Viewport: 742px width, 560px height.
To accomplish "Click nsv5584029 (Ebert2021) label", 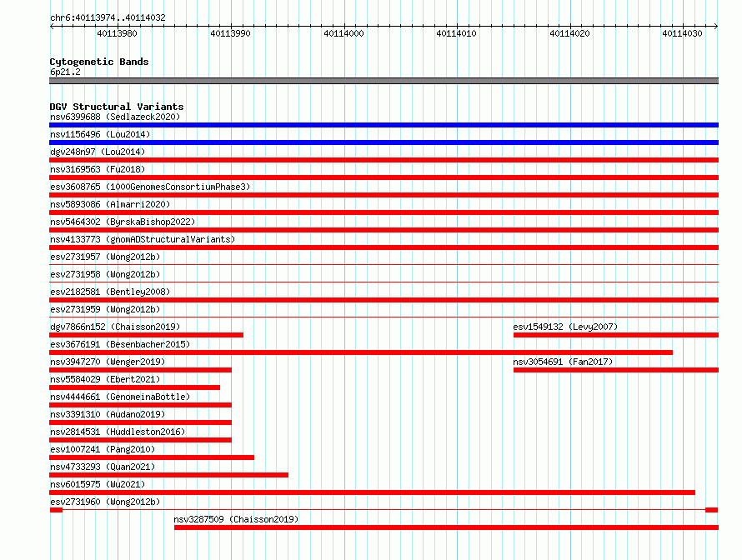I will click(x=105, y=379).
